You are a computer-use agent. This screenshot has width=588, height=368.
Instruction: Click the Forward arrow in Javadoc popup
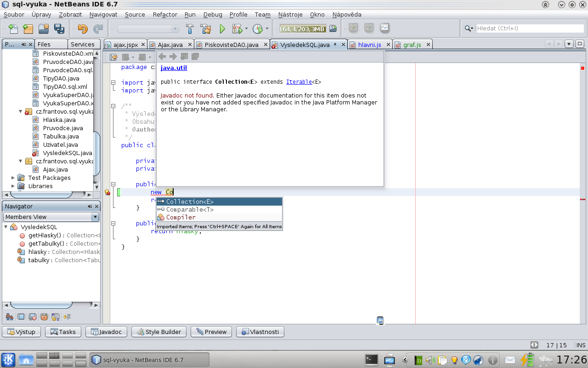(x=173, y=57)
